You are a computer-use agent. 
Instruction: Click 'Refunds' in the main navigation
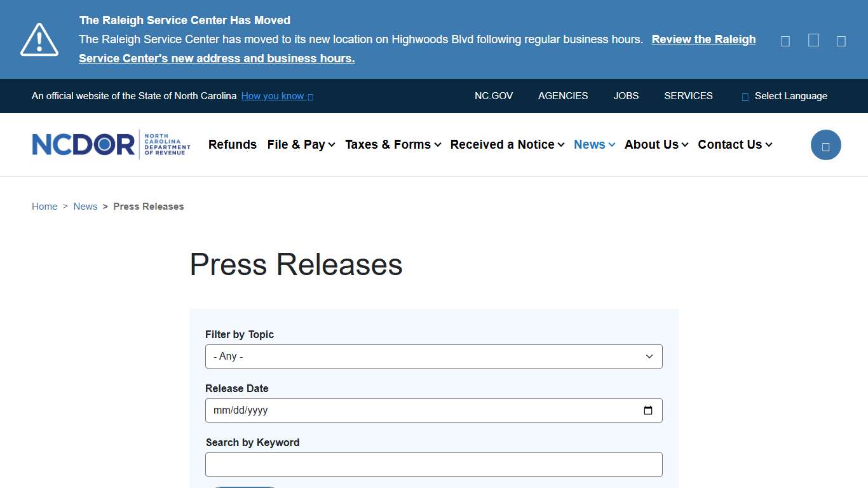click(x=232, y=144)
